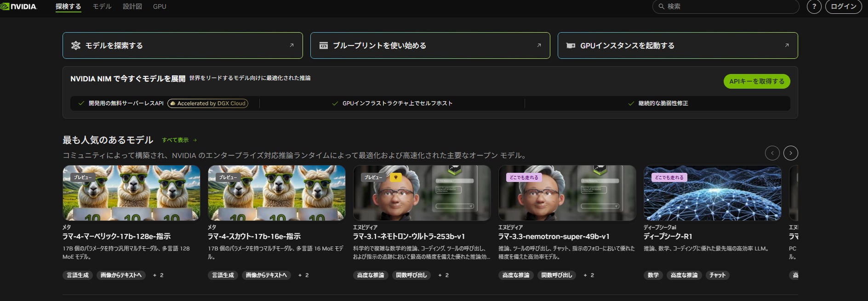Click the model icon in モデルを探索する
This screenshot has width=868, height=301.
point(76,45)
